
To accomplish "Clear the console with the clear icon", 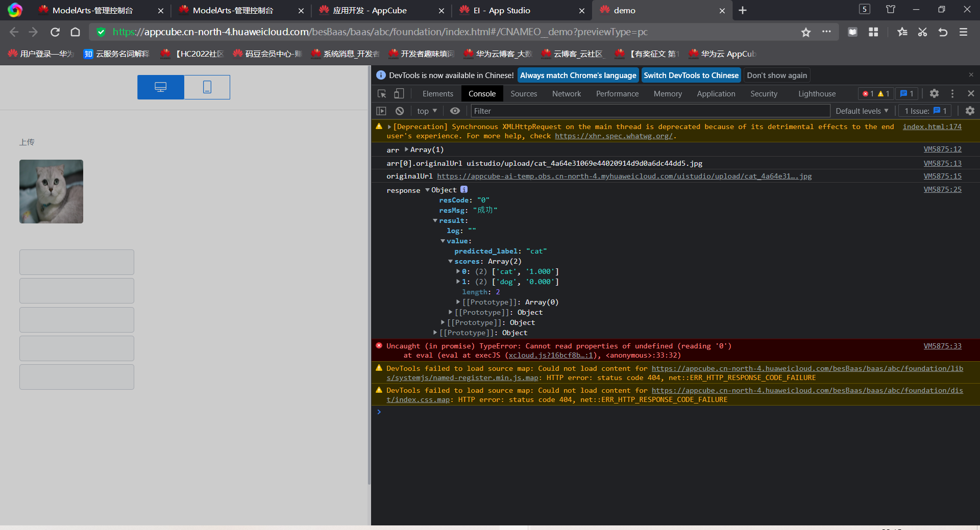I will point(400,111).
